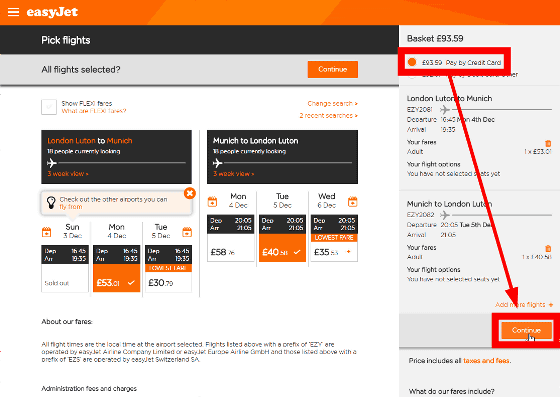The height and width of the screenshot is (397, 560).
Task: Click the lightbulb tip icon
Action: pyautogui.click(x=51, y=202)
